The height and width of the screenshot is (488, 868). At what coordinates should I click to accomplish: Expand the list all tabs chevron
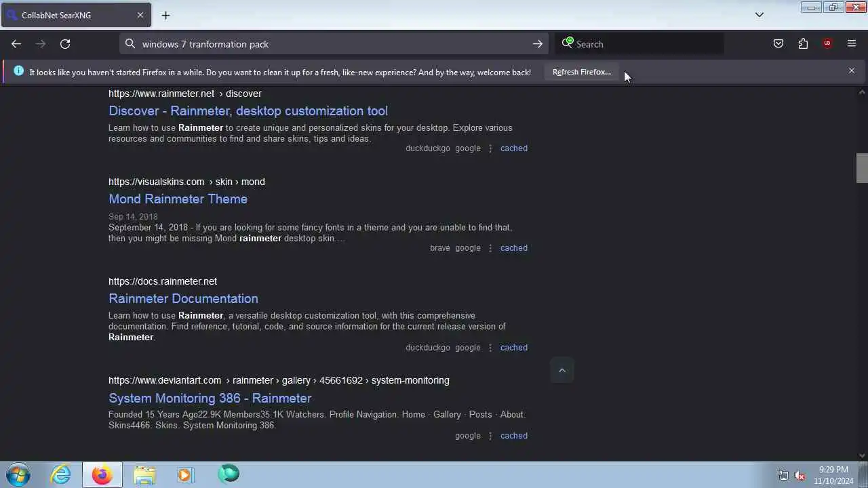click(759, 15)
